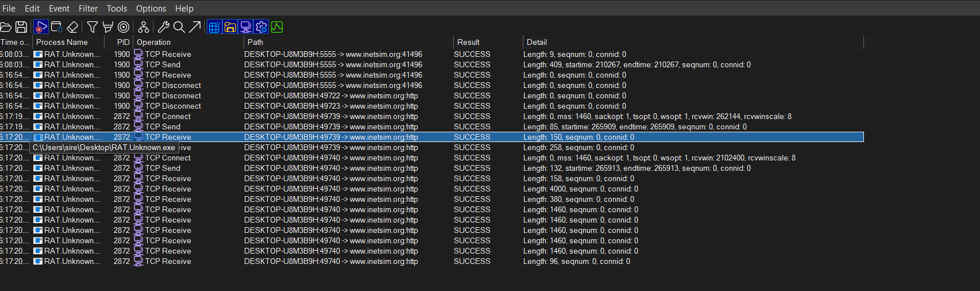Open the Process Tree icon
The height and width of the screenshot is (291, 980).
click(144, 27)
